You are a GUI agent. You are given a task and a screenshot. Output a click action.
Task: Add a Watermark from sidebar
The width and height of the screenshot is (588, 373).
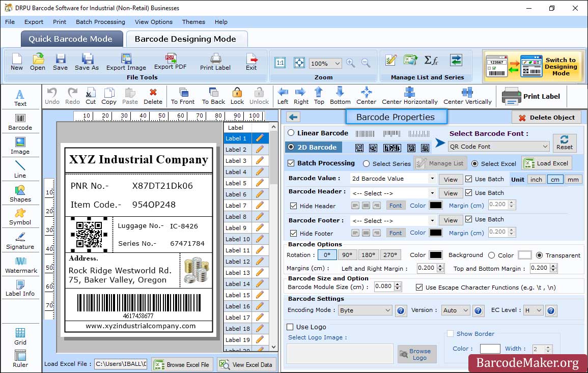(x=21, y=265)
